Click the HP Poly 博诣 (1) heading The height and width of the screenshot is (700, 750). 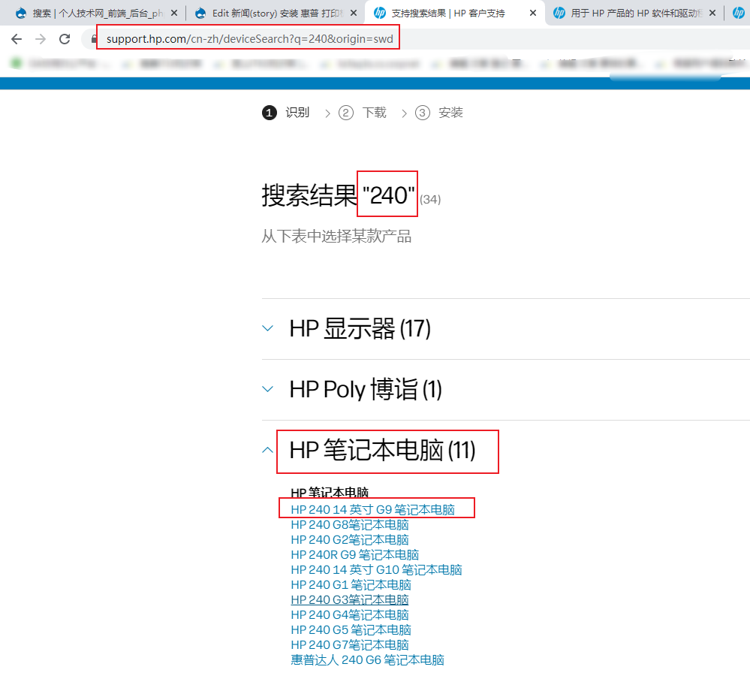(x=366, y=389)
